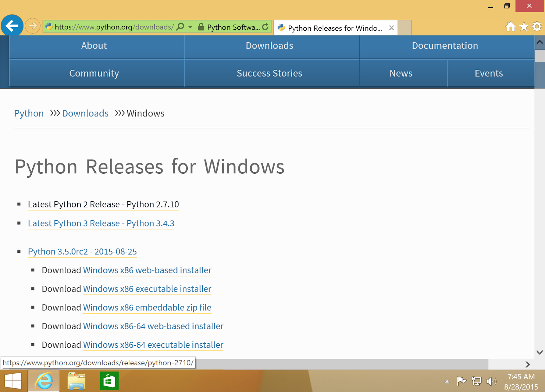Open the browser Home icon
Viewport: 545px width, 392px height.
point(511,27)
